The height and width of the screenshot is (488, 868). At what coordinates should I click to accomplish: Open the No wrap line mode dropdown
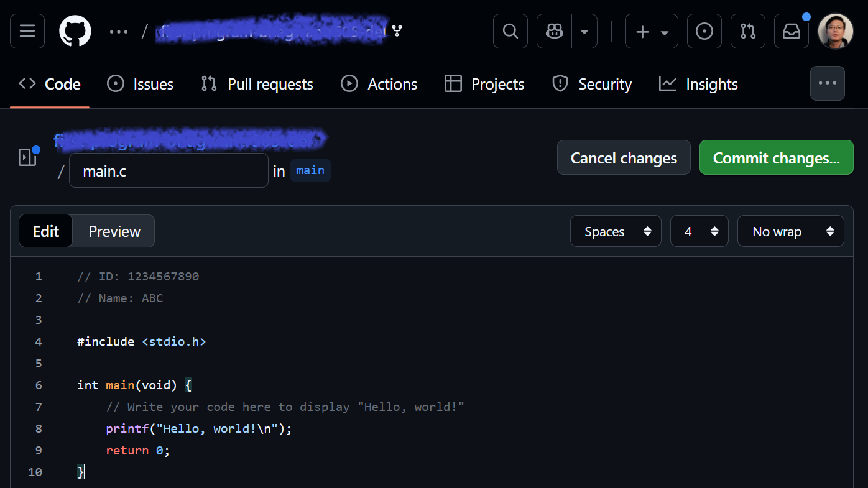coord(790,231)
